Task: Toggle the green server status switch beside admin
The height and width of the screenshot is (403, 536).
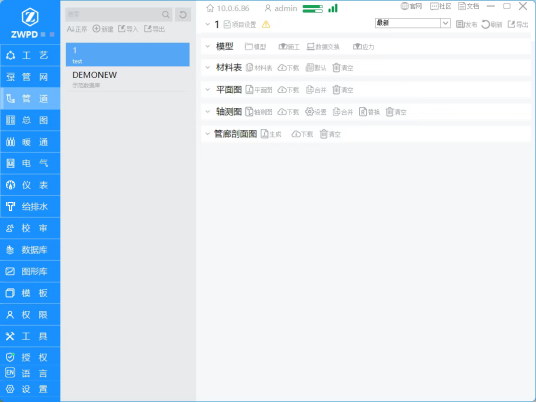Action: tap(312, 9)
